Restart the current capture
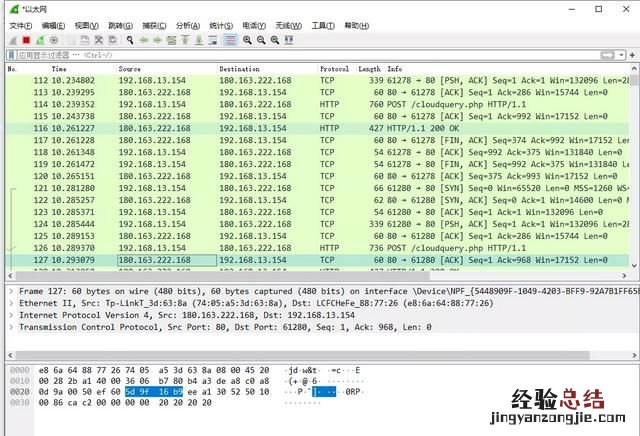The image size is (640, 436). [x=40, y=40]
